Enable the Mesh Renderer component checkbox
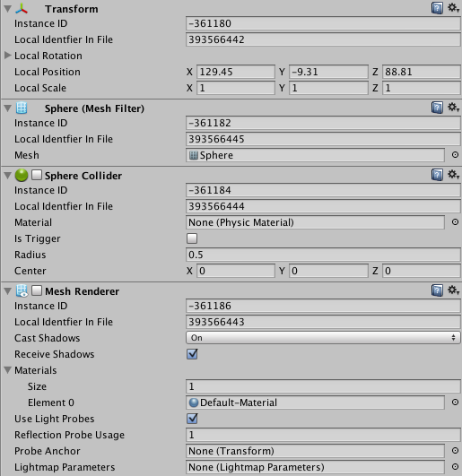Screen dimensions: 462x476 (x=37, y=290)
